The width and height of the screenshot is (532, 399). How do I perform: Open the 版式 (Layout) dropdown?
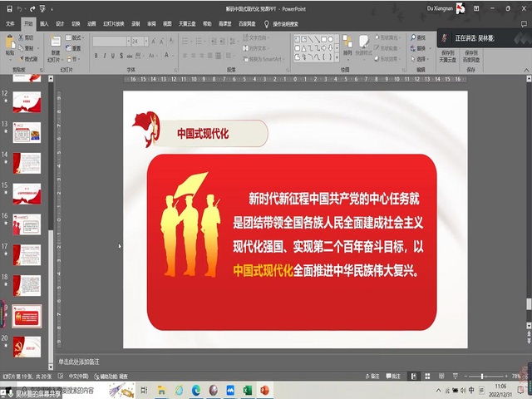(x=77, y=38)
